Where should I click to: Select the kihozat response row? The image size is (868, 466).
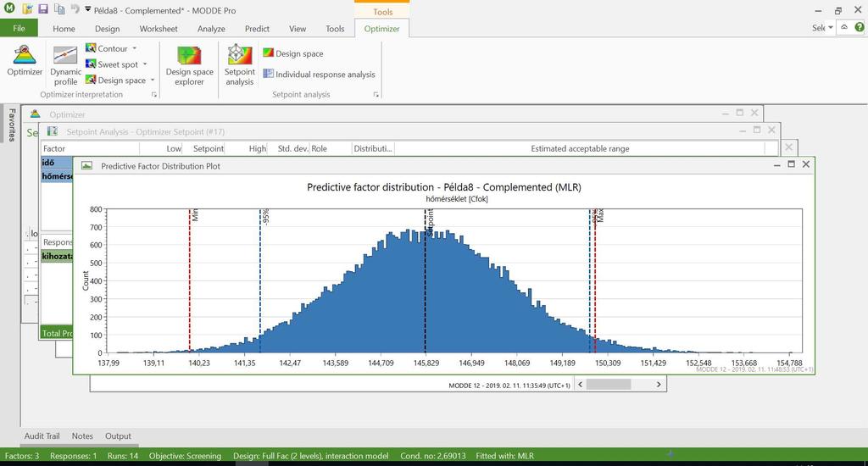tap(57, 256)
